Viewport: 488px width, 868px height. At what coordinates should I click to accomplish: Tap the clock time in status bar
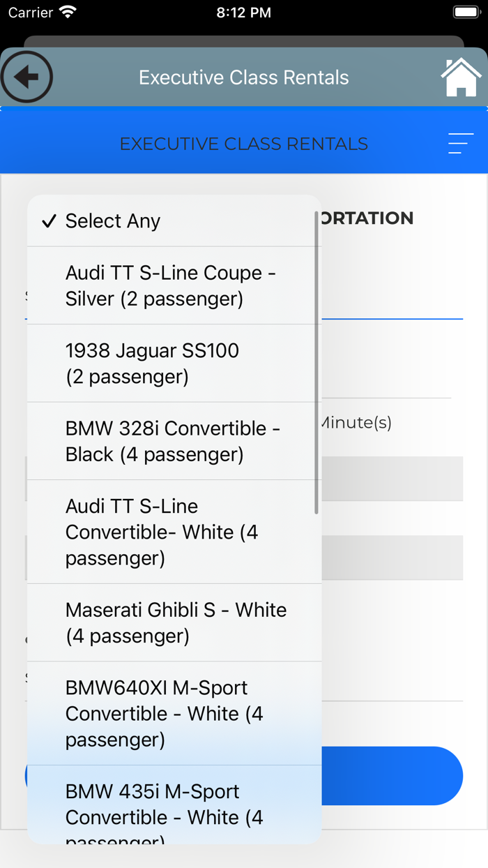(243, 13)
